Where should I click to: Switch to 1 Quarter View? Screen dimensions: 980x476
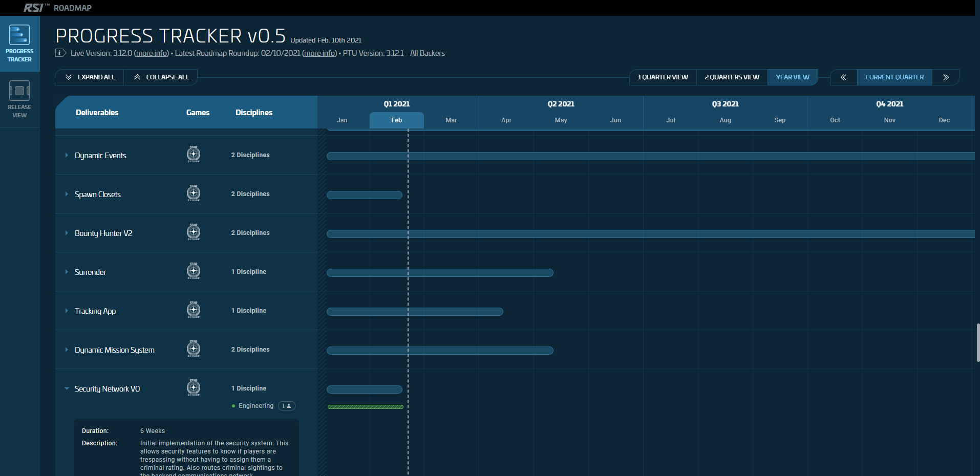(663, 77)
